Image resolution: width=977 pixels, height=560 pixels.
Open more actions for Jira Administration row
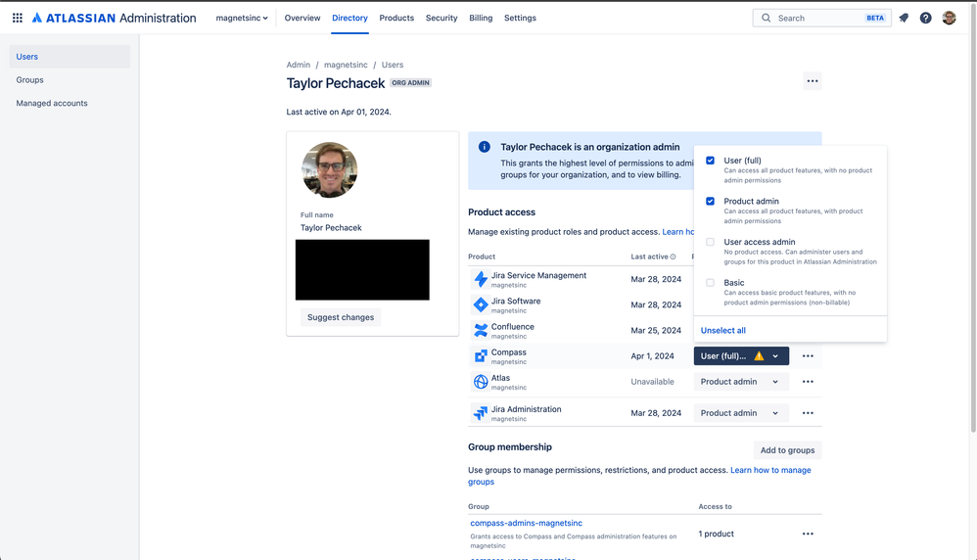[808, 413]
